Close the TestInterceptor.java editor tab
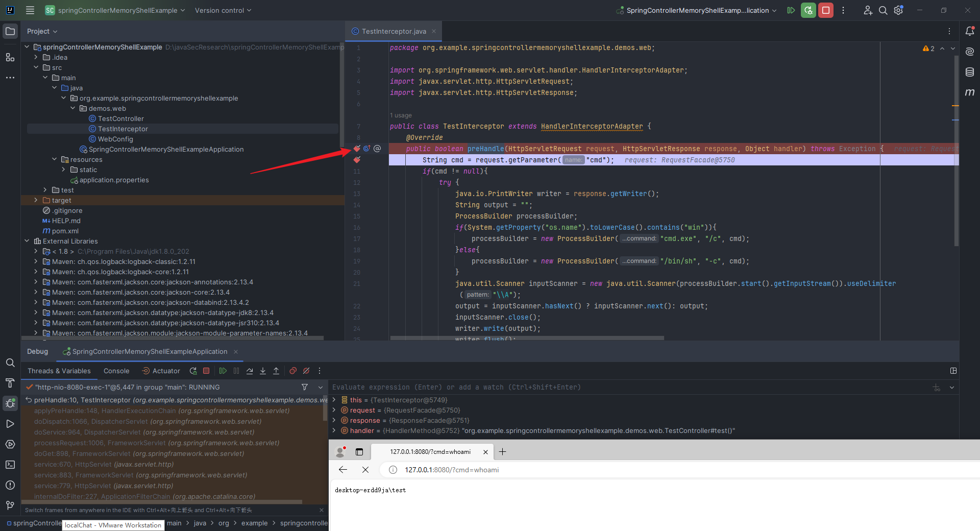 (x=434, y=31)
